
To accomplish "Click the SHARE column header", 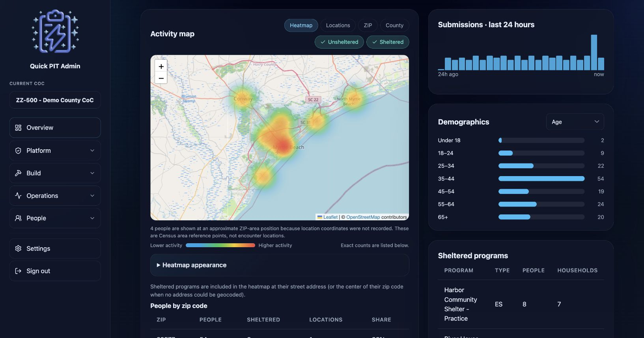I will coord(381,320).
